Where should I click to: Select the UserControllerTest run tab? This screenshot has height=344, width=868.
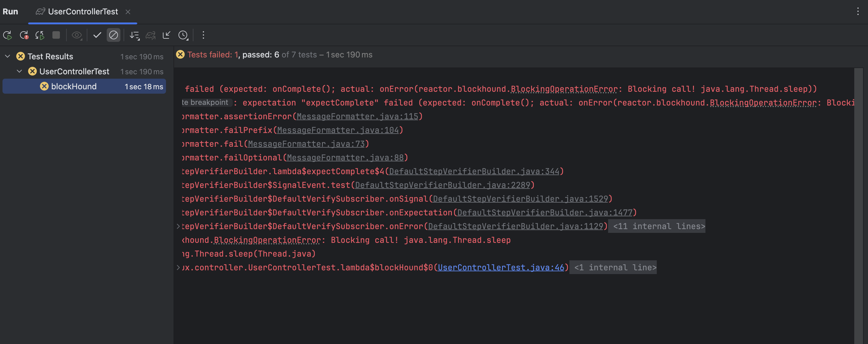tap(83, 12)
